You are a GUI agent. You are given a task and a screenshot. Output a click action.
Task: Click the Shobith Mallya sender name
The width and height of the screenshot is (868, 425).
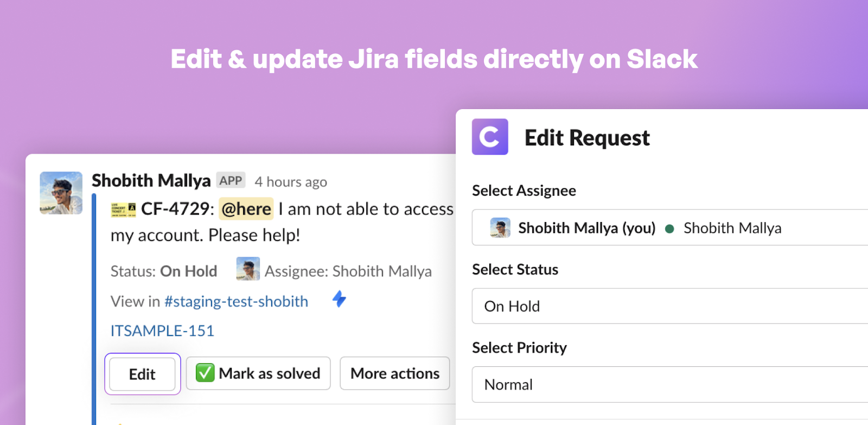click(151, 180)
